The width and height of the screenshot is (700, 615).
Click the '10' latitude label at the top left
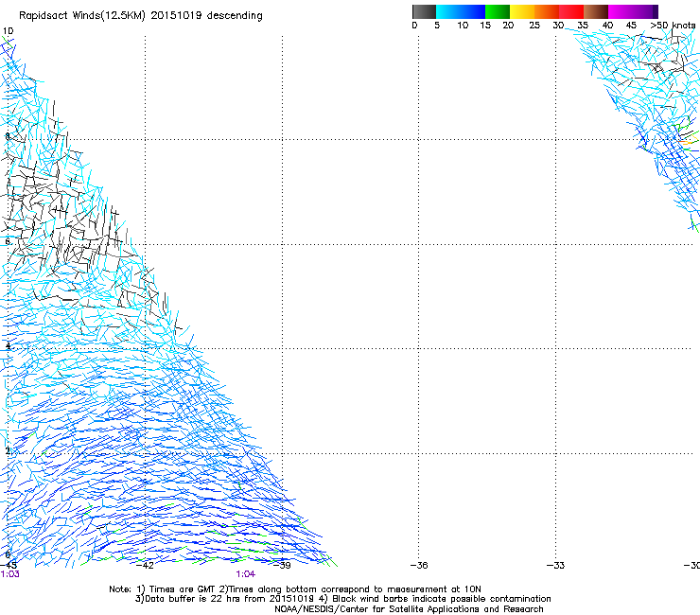point(8,31)
